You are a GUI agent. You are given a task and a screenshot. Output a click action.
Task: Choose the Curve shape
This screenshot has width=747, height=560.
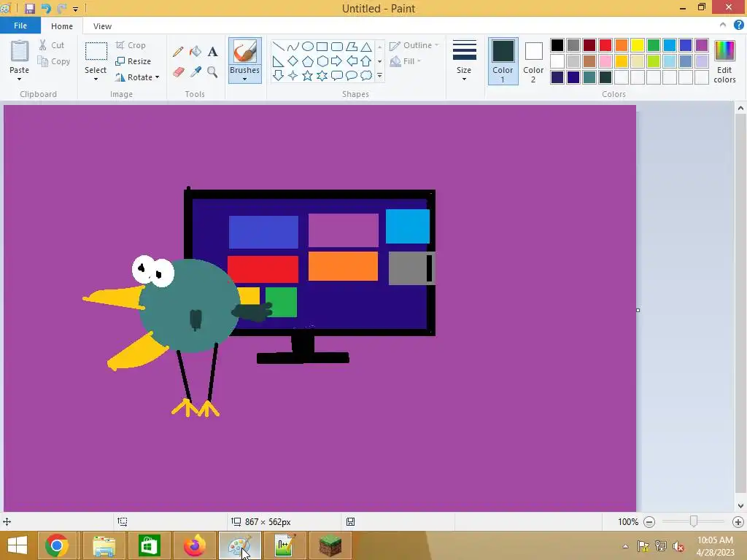pos(293,46)
